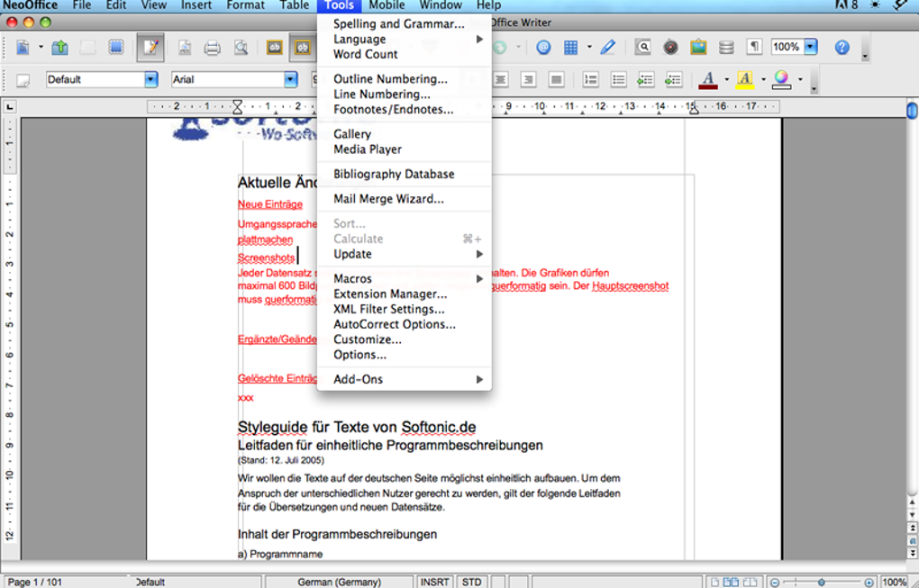
Task: Click the Spelling and Grammar toolbar icon
Action: tap(274, 47)
